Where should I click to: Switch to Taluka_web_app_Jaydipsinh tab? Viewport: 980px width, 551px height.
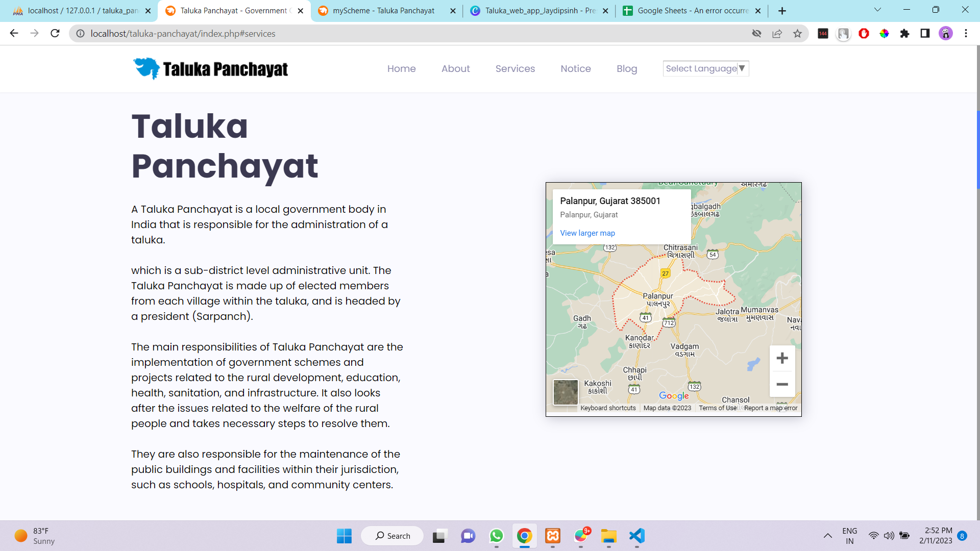540,11
